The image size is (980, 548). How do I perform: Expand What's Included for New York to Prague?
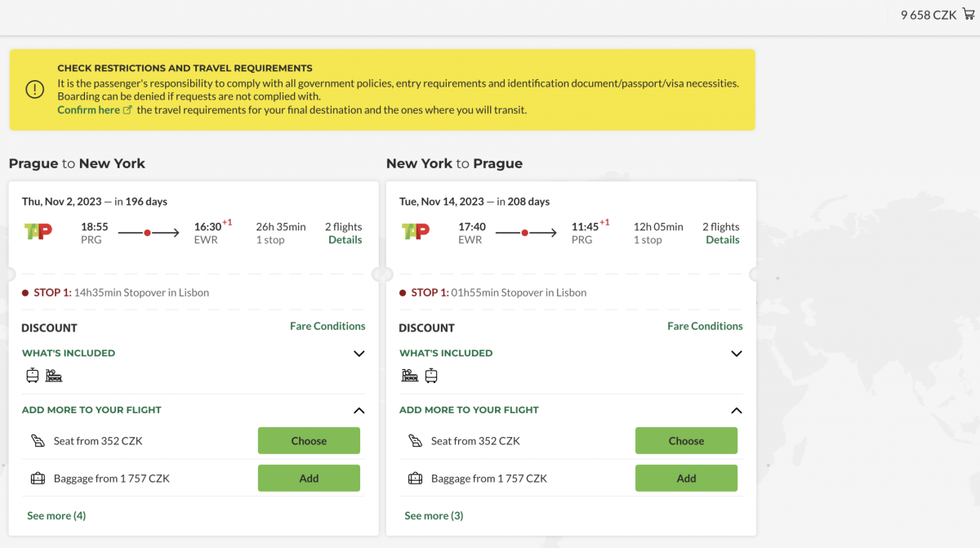click(x=736, y=354)
